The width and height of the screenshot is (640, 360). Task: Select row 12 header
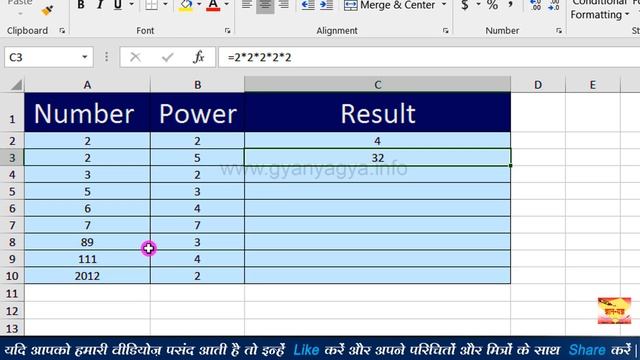point(12,311)
